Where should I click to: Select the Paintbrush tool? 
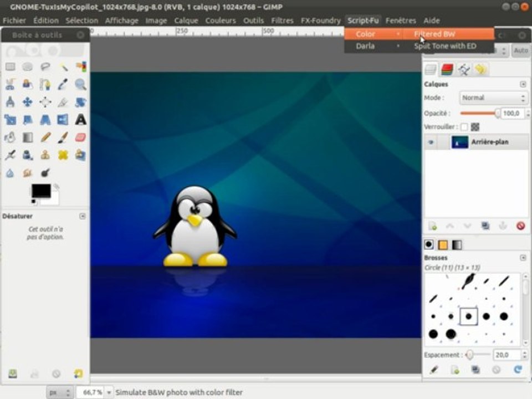click(63, 137)
